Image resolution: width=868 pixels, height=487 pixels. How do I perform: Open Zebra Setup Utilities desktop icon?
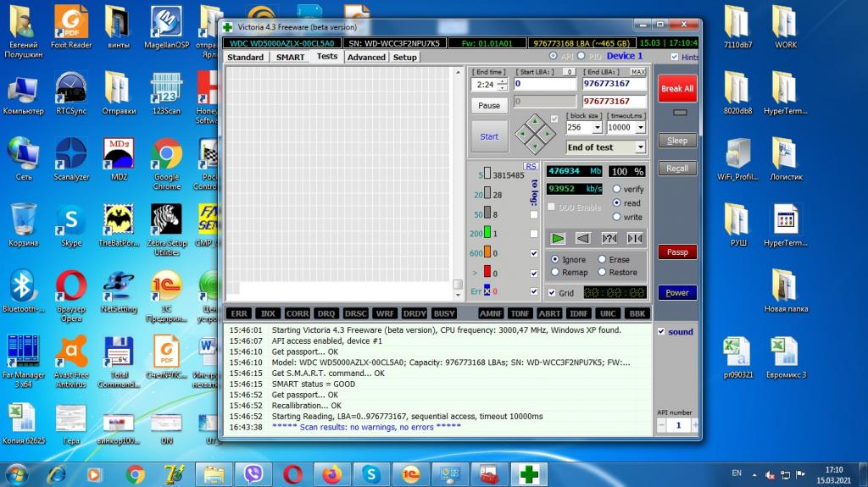point(167,230)
